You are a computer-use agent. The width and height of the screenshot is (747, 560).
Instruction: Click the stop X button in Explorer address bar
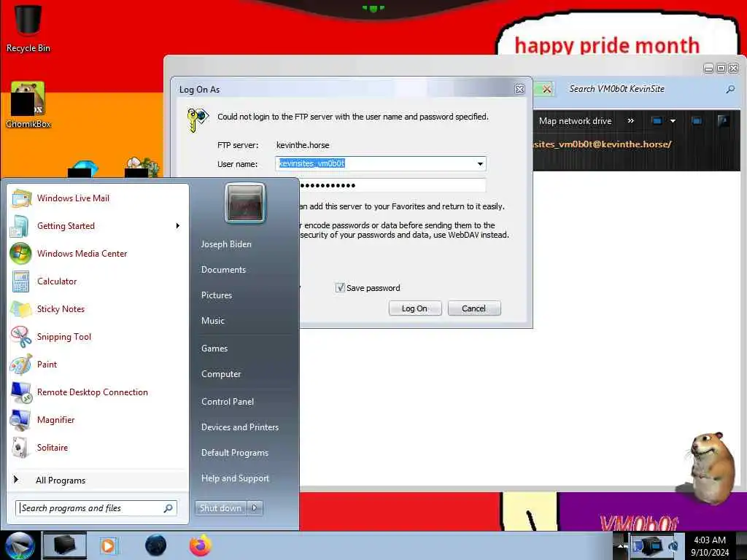click(x=546, y=89)
